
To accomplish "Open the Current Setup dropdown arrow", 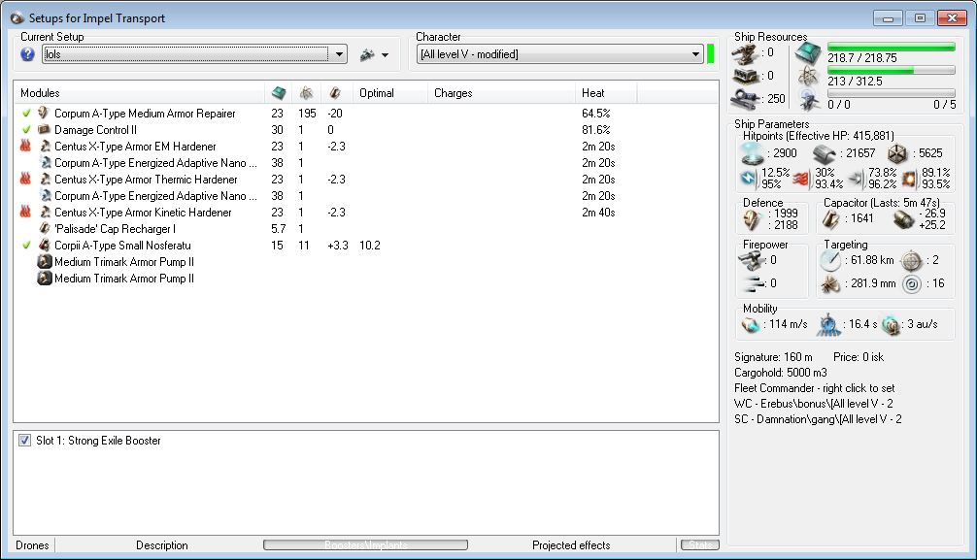I will click(338, 54).
